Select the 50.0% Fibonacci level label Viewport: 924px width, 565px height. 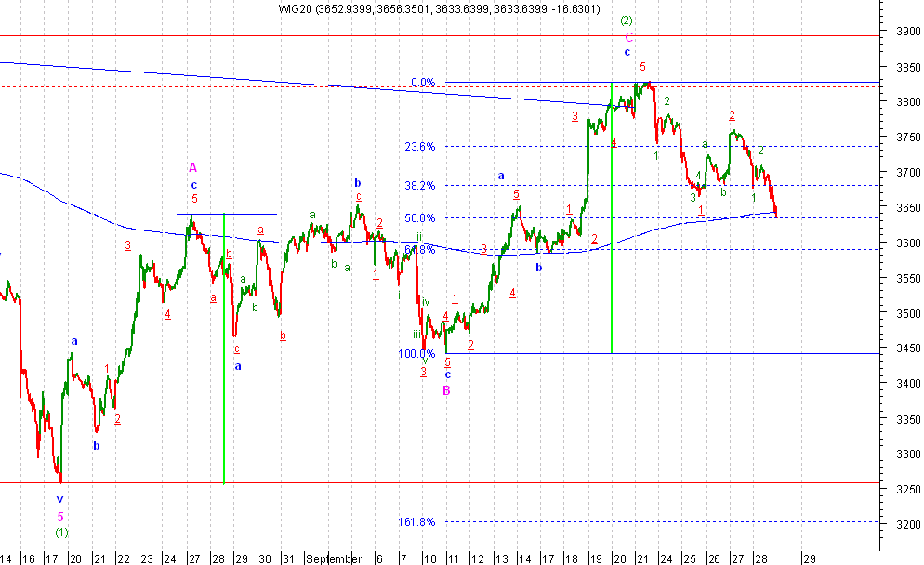coord(419,218)
